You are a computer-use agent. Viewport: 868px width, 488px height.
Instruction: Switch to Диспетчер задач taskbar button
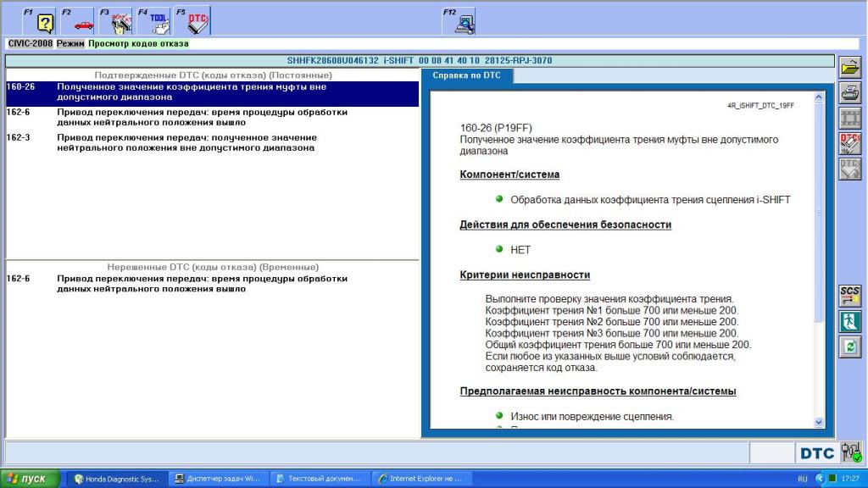pyautogui.click(x=218, y=479)
